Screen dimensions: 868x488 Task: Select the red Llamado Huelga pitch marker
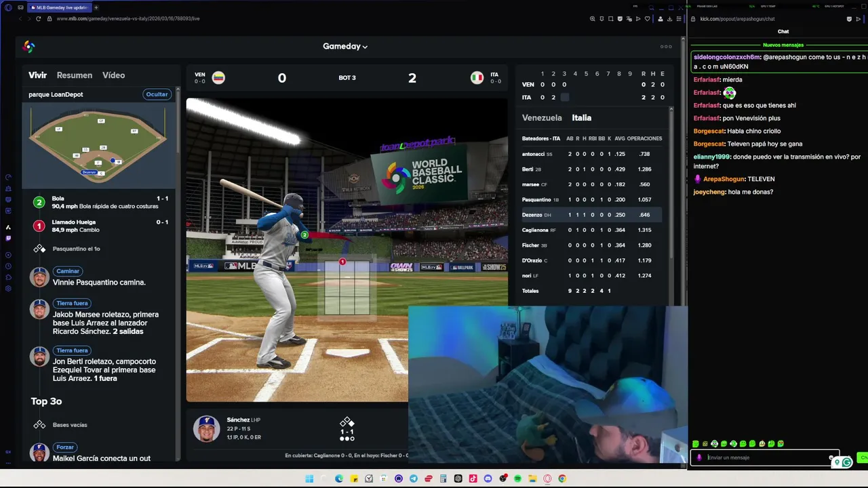pyautogui.click(x=39, y=226)
